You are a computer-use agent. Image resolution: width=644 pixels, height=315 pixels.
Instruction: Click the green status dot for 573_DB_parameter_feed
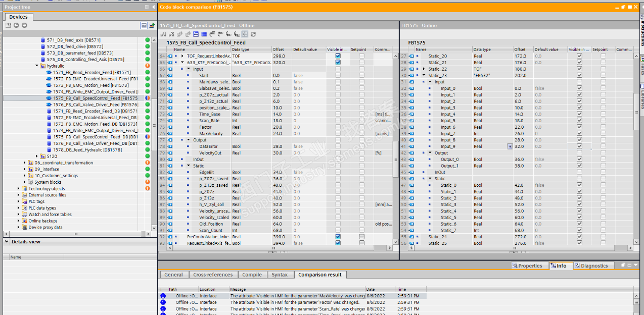click(148, 53)
